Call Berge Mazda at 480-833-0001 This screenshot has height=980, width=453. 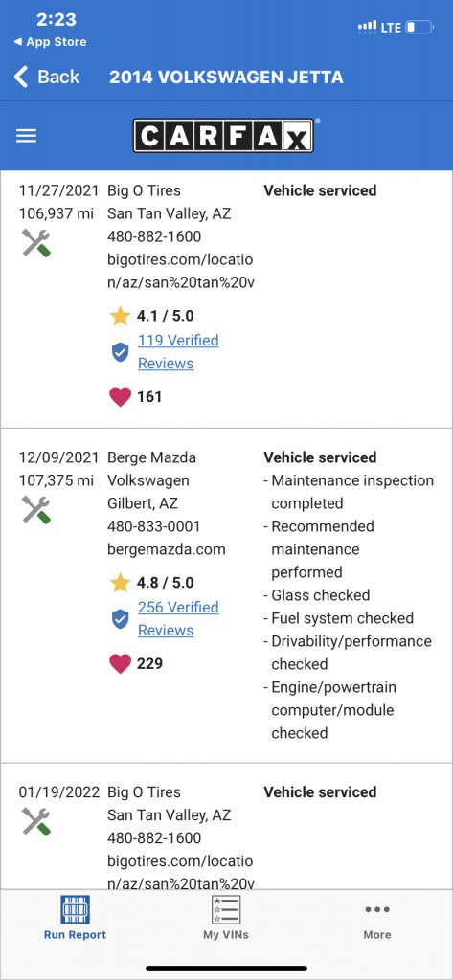pos(154,526)
